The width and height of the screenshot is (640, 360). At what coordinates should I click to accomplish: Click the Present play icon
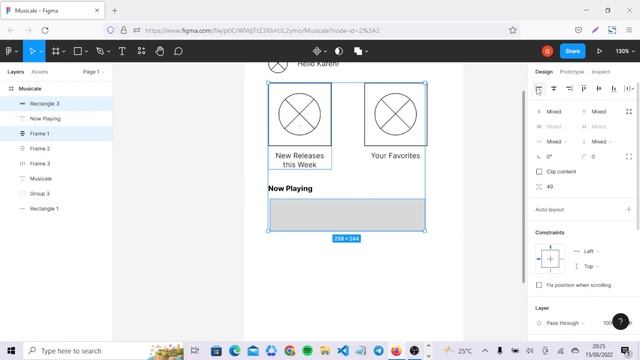pyautogui.click(x=599, y=51)
